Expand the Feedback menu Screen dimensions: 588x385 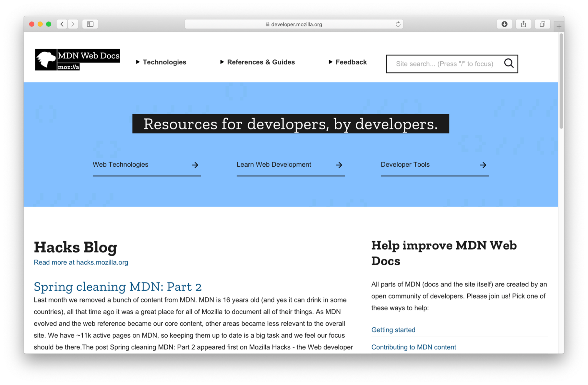pos(348,62)
